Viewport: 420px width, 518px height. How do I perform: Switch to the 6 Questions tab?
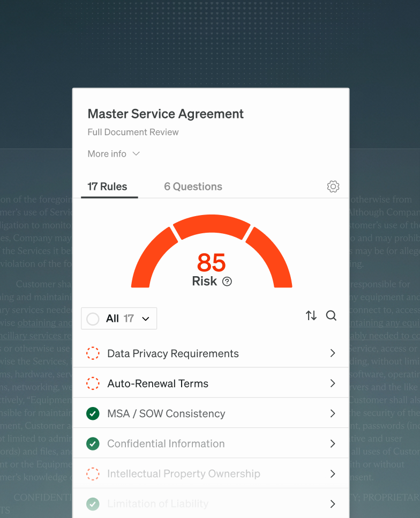(x=193, y=187)
